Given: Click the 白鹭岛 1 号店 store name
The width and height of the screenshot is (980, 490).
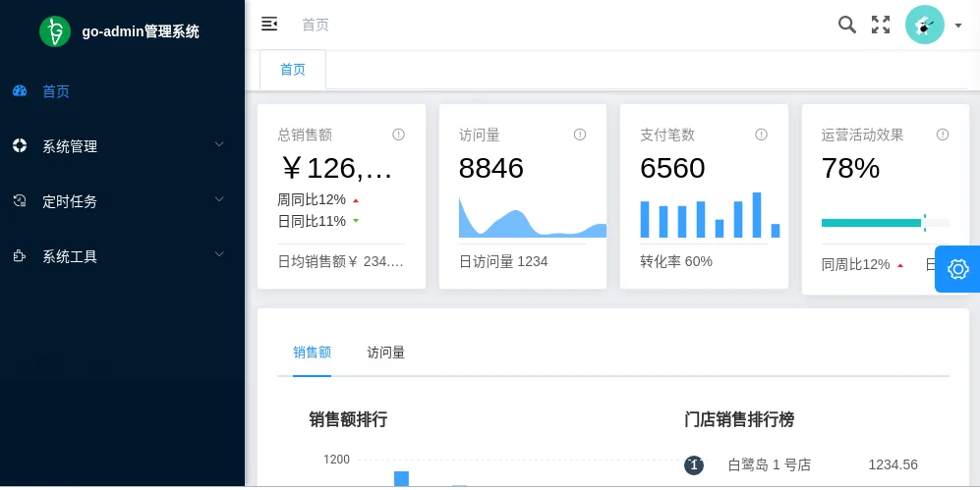Looking at the screenshot, I should pyautogui.click(x=770, y=465).
